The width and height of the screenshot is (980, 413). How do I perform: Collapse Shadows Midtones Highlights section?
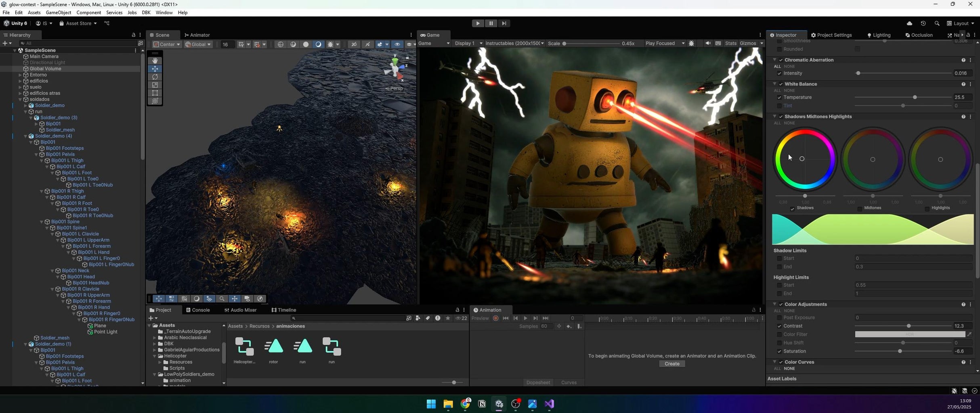pyautogui.click(x=774, y=117)
